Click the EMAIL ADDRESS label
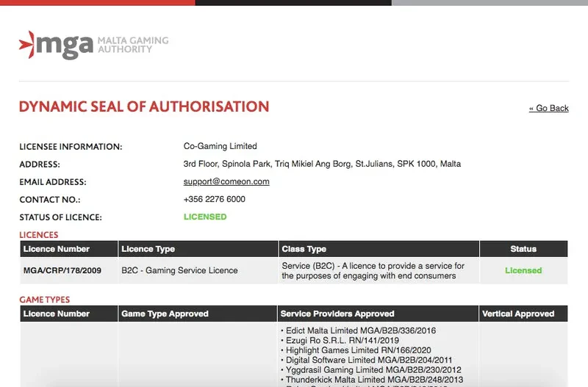 (x=53, y=182)
